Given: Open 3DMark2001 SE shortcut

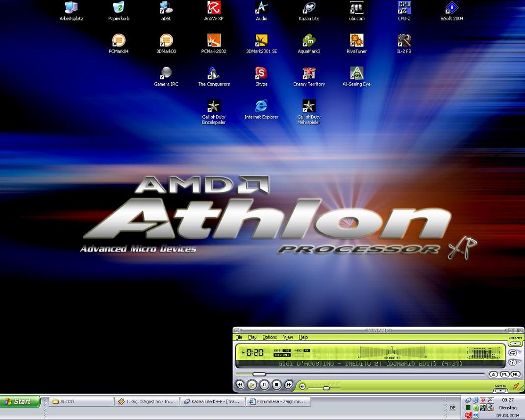Looking at the screenshot, I should click(x=261, y=44).
